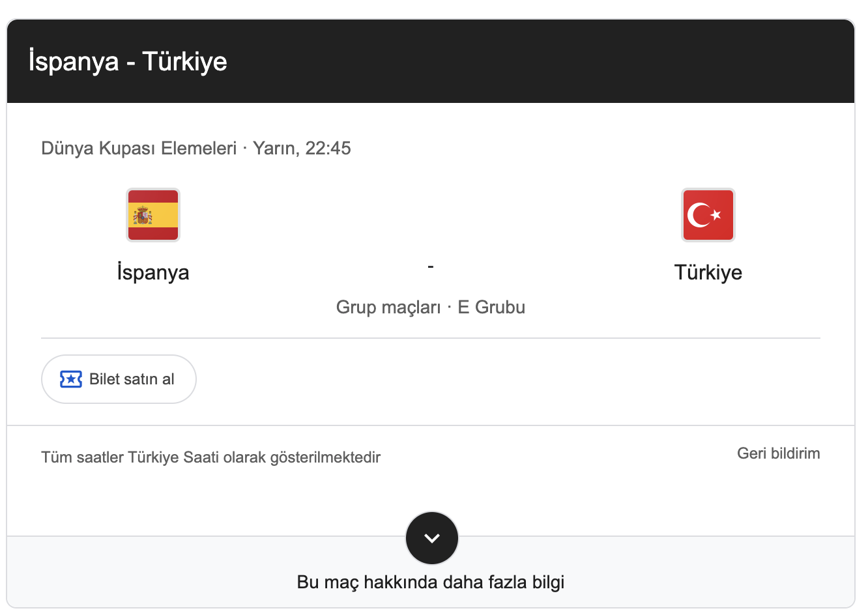Click the coat of arms on Spanish flag
The width and height of the screenshot is (868, 615).
click(x=143, y=215)
